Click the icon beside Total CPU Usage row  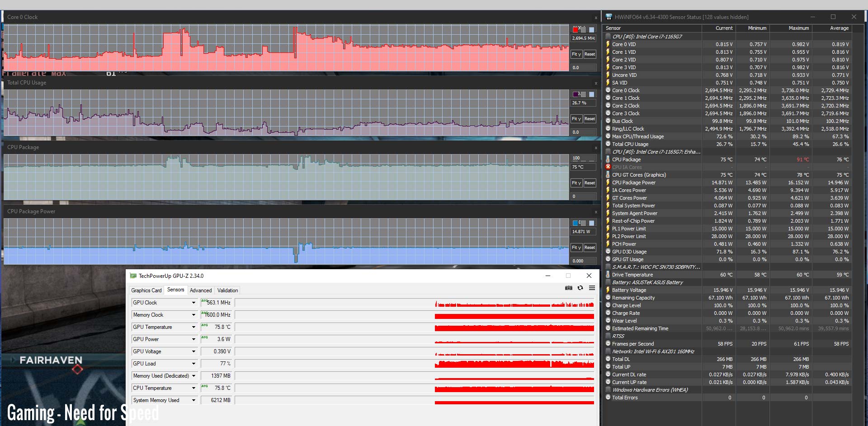pos(608,144)
